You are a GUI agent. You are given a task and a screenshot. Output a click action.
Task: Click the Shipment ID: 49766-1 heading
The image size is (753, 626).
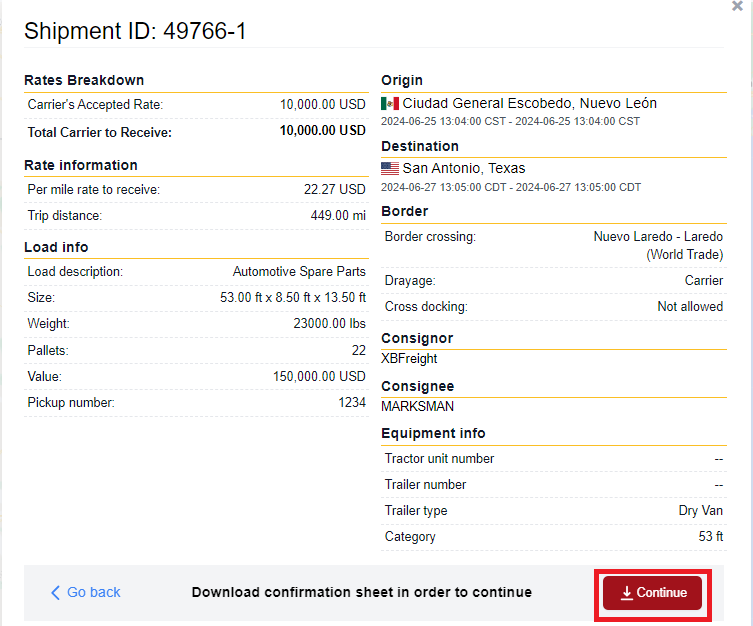coord(135,31)
